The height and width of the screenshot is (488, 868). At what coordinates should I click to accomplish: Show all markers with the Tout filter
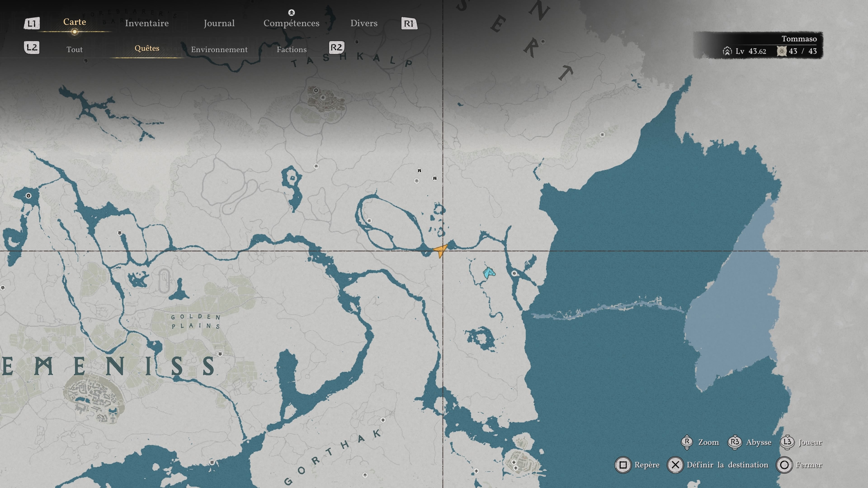[74, 49]
